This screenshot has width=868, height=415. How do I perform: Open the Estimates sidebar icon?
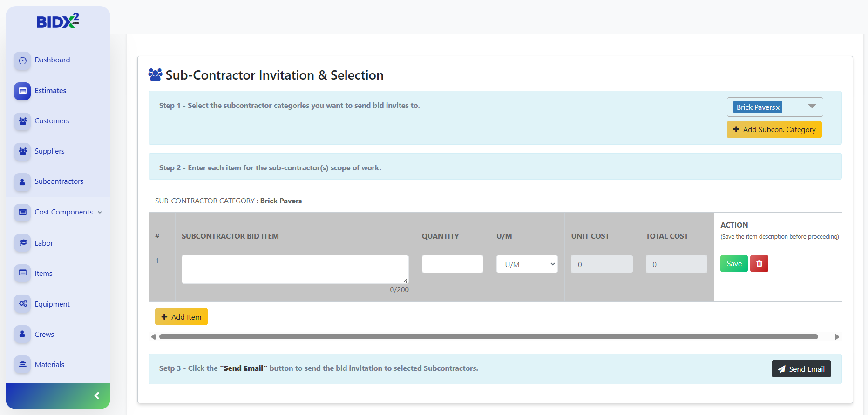[x=22, y=91]
